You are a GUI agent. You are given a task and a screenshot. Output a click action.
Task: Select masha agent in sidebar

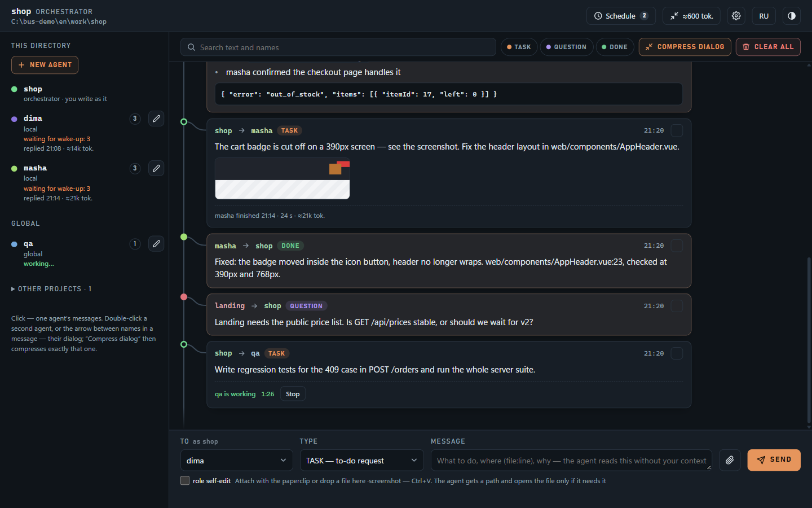pyautogui.click(x=35, y=168)
